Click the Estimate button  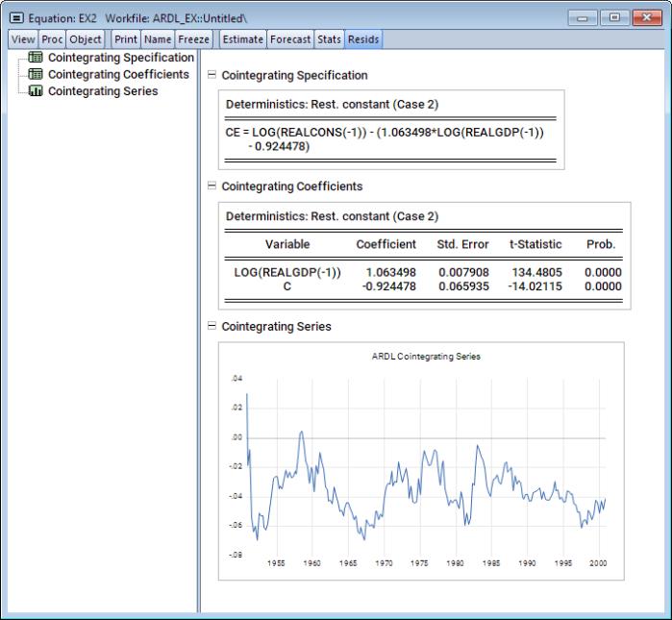(x=242, y=39)
